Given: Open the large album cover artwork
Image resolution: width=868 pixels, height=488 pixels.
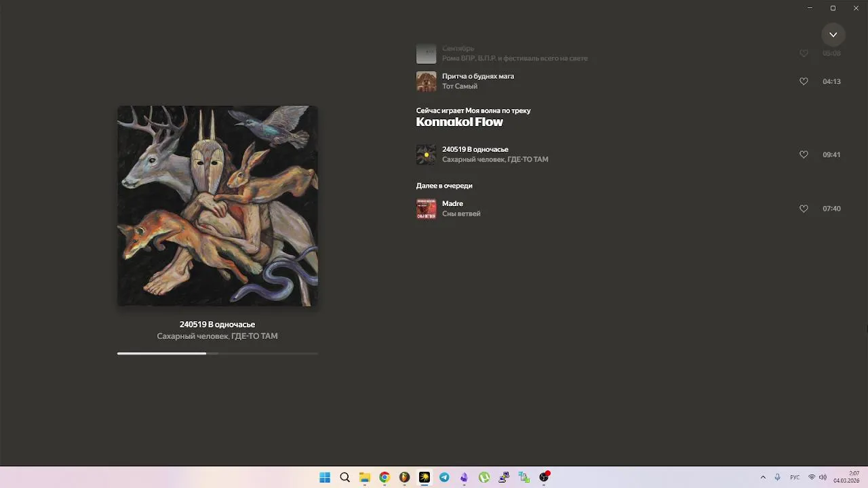Looking at the screenshot, I should point(217,205).
